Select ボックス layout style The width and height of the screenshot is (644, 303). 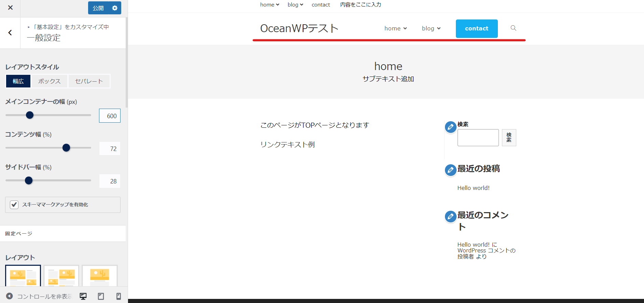(49, 81)
